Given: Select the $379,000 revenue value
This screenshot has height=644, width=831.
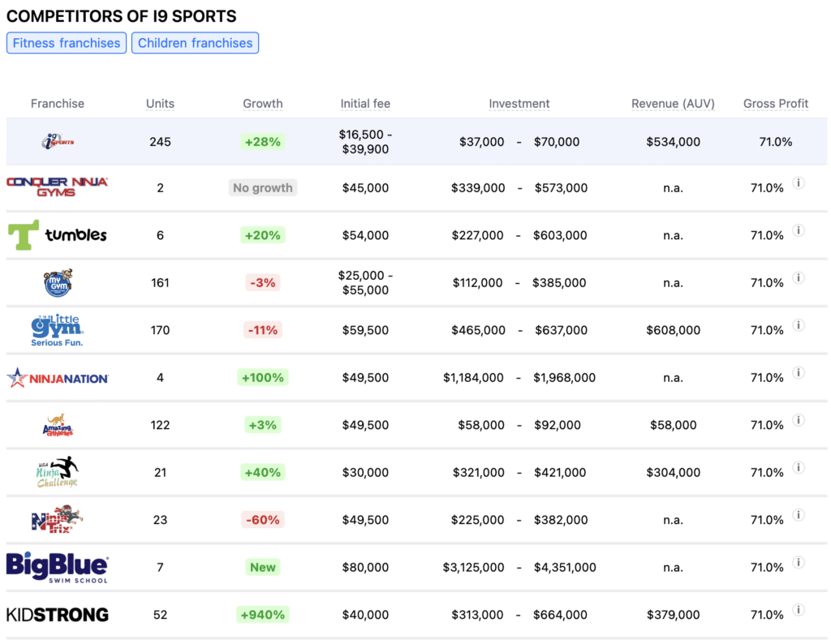Looking at the screenshot, I should tap(673, 615).
